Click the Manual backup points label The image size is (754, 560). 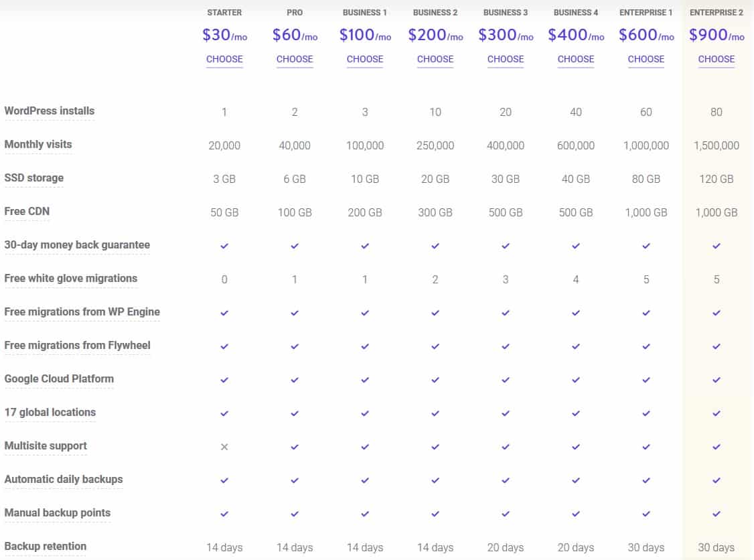tap(57, 513)
